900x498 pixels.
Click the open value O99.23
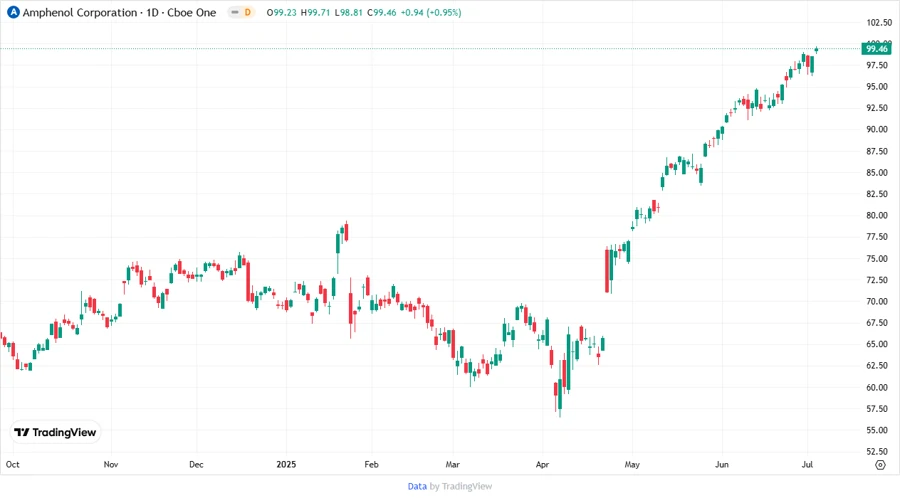coord(281,12)
